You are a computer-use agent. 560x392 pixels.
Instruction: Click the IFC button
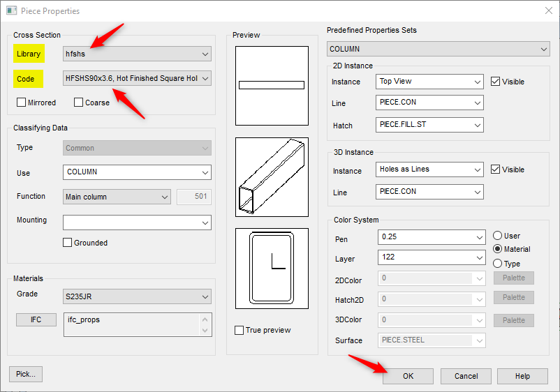pos(36,319)
